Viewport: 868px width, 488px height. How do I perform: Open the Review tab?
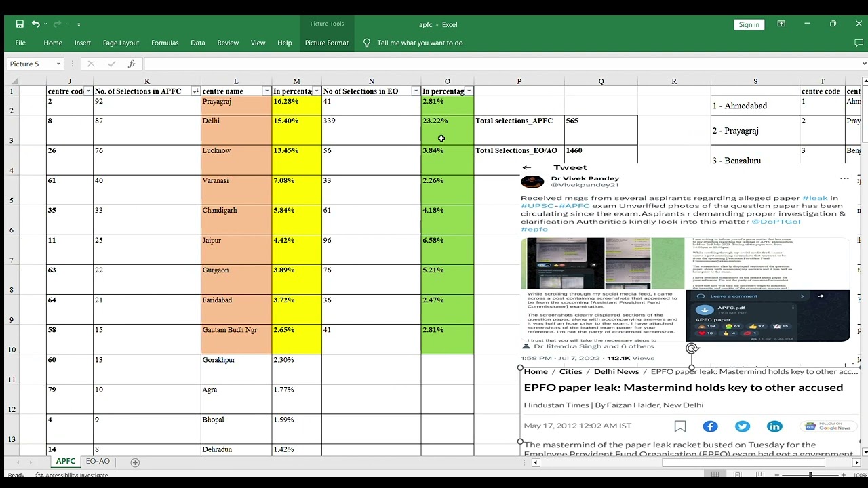coord(228,43)
